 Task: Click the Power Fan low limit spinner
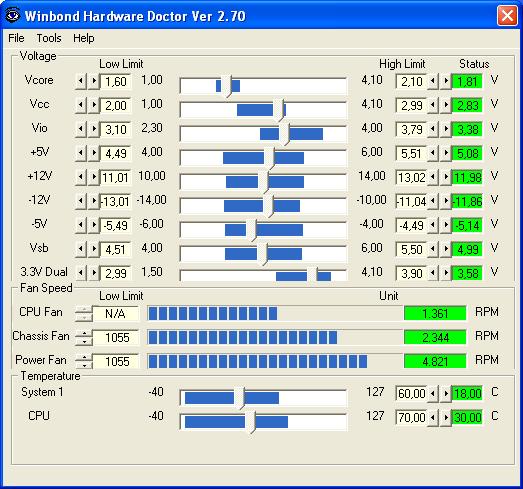(x=84, y=361)
